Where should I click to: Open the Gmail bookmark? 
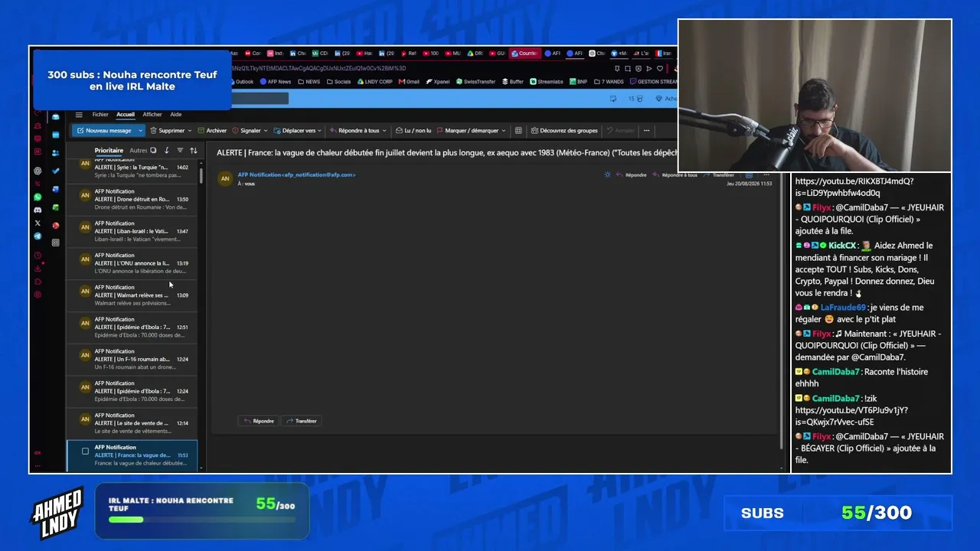pyautogui.click(x=408, y=82)
